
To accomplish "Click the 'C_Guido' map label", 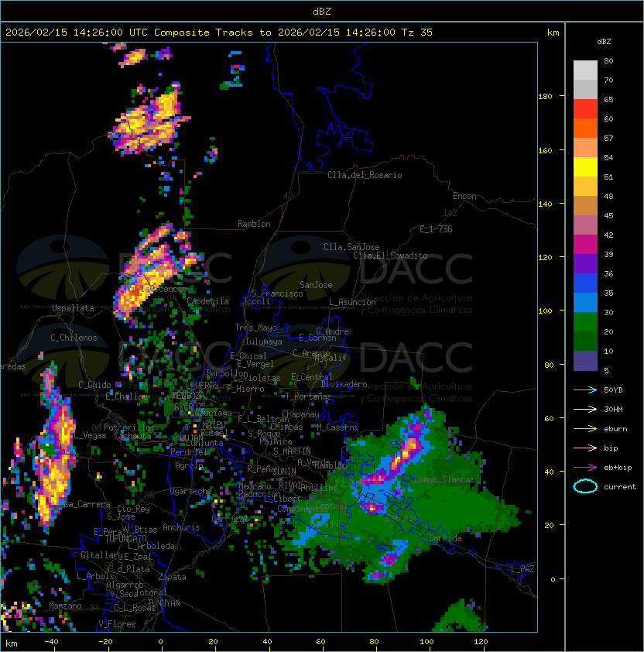I will (x=94, y=385).
